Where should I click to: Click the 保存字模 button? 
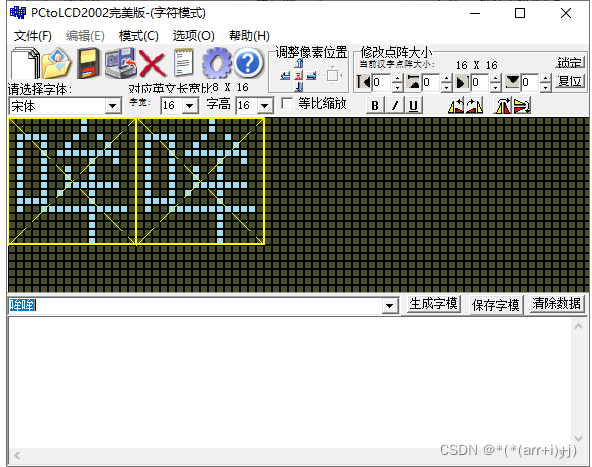coord(496,305)
